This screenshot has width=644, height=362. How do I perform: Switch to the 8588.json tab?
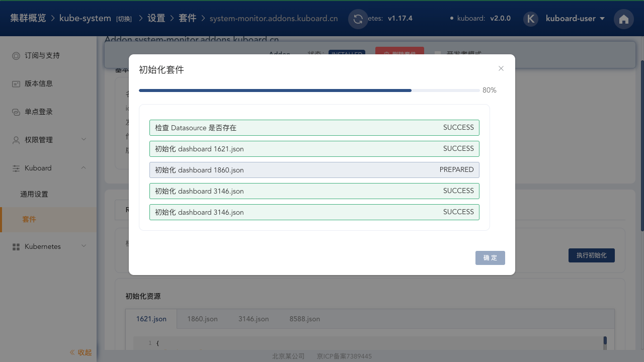pyautogui.click(x=304, y=319)
